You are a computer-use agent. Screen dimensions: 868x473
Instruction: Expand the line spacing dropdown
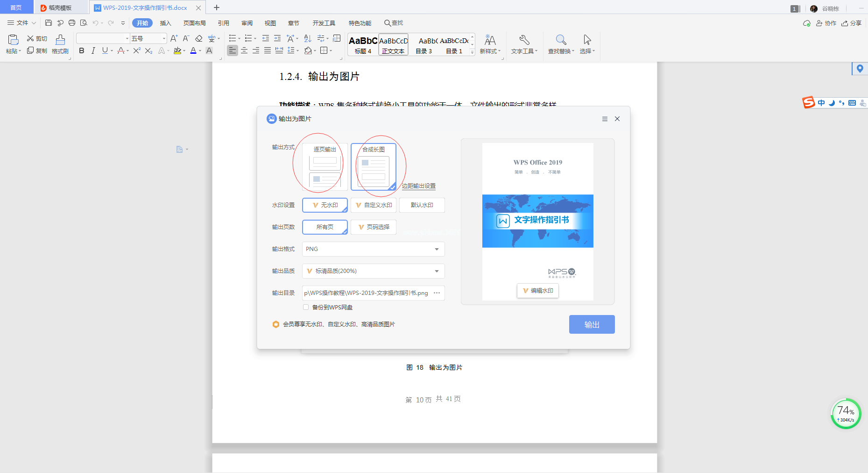[298, 51]
